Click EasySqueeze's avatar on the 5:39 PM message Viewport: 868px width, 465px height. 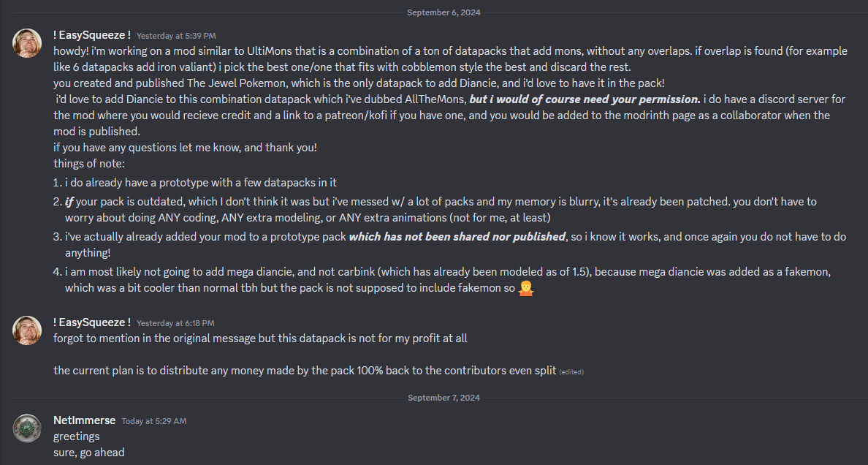(x=27, y=44)
